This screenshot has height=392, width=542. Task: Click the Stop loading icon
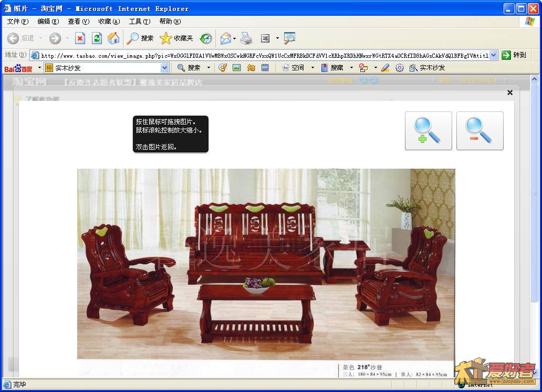(x=80, y=38)
